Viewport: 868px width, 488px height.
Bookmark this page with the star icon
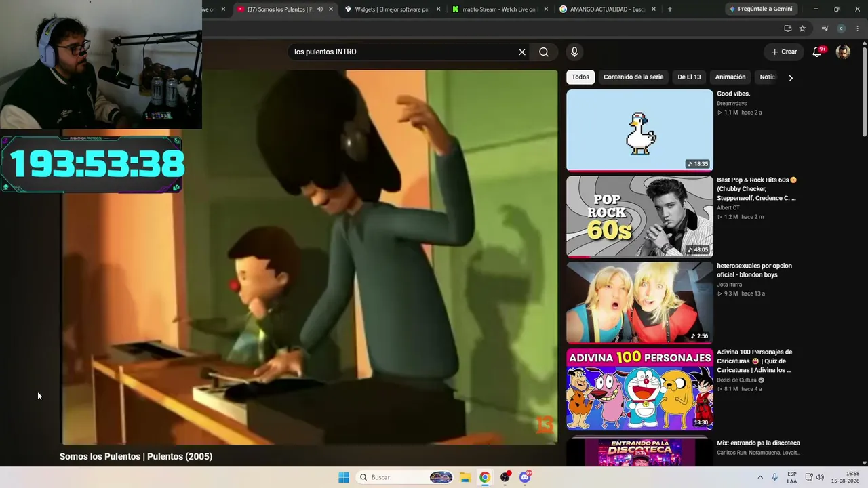coord(802,28)
